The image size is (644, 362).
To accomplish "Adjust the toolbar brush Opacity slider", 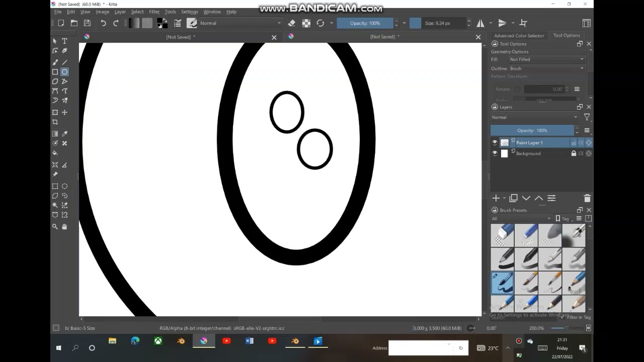I will tap(365, 23).
